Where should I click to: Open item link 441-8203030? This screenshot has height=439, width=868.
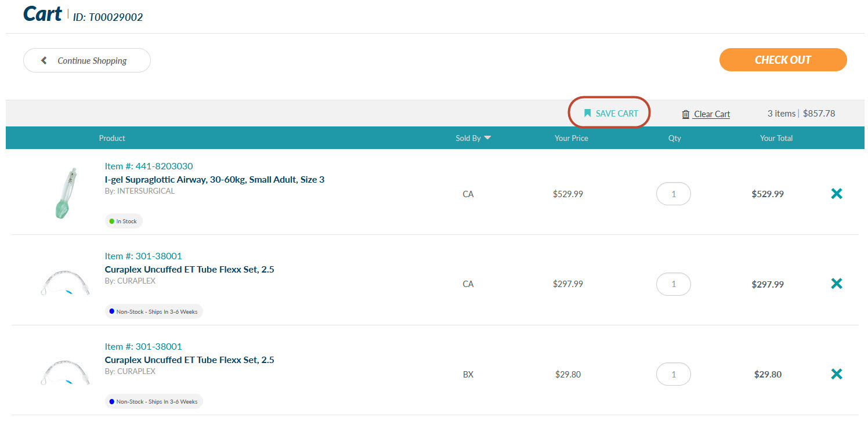(149, 166)
